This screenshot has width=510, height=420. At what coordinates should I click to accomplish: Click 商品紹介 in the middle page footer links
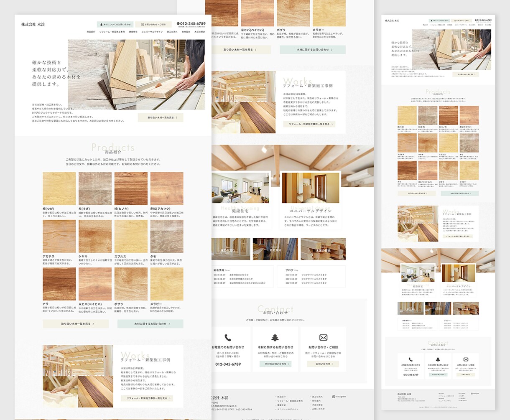click(281, 397)
